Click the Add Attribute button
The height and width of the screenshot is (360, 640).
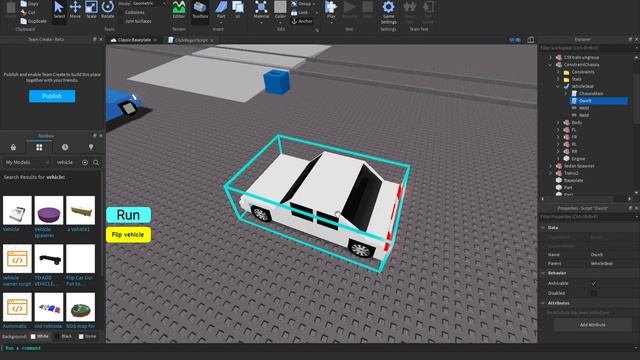pos(593,325)
